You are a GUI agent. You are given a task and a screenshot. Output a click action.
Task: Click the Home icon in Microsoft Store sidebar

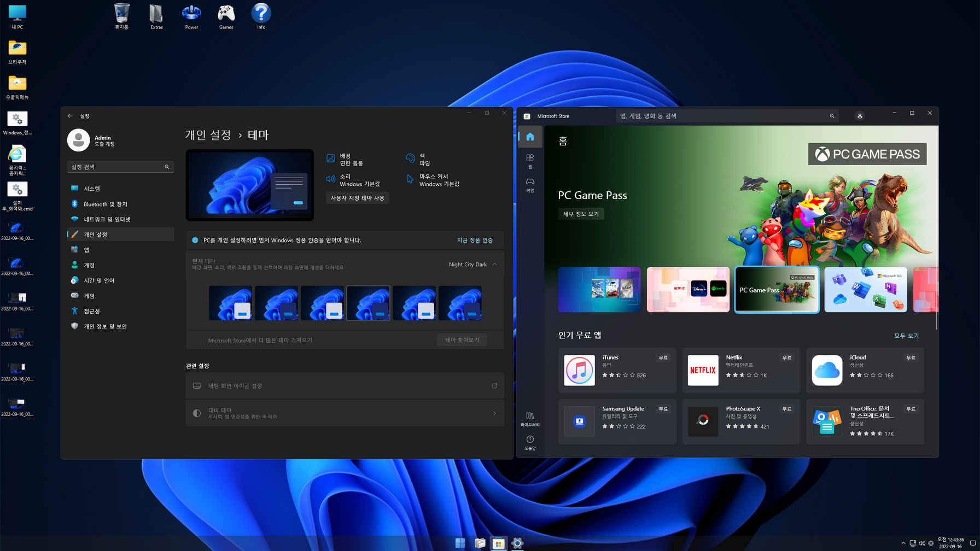(x=530, y=137)
